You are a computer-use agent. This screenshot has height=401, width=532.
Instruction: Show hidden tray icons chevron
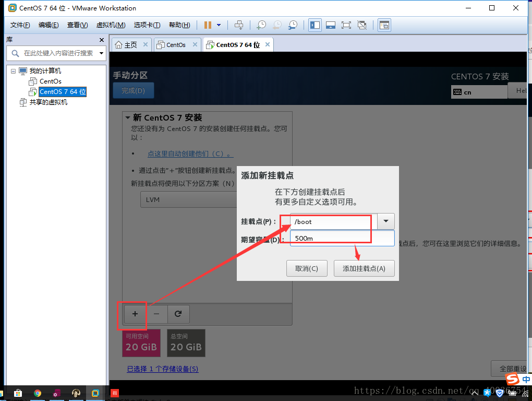pyautogui.click(x=475, y=393)
